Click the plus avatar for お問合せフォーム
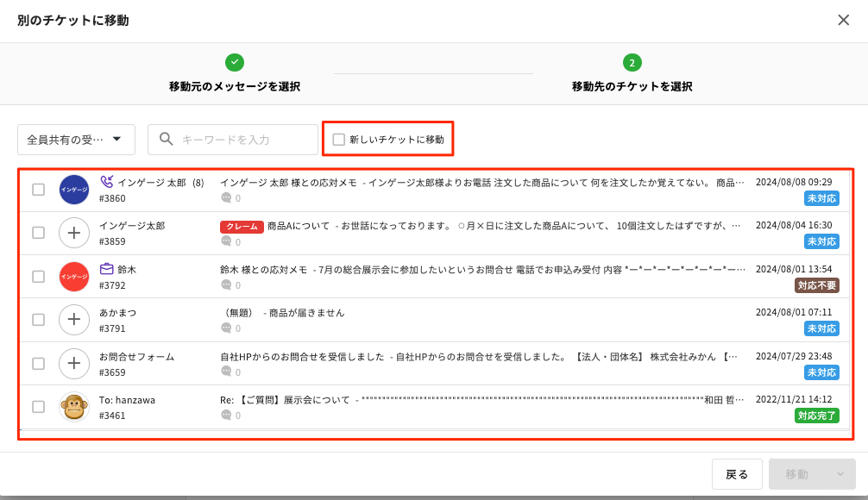868x500 pixels. tap(74, 363)
